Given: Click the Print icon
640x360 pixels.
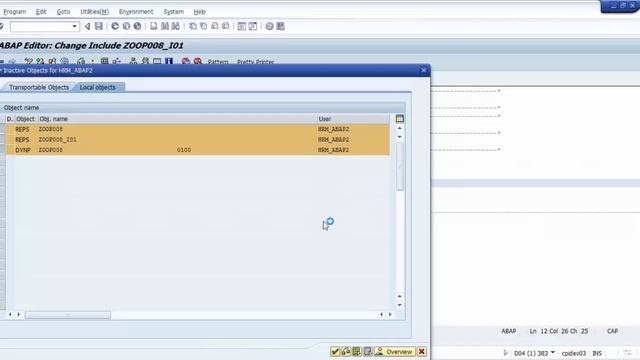Looking at the screenshot, I should pyautogui.click(x=153, y=27).
